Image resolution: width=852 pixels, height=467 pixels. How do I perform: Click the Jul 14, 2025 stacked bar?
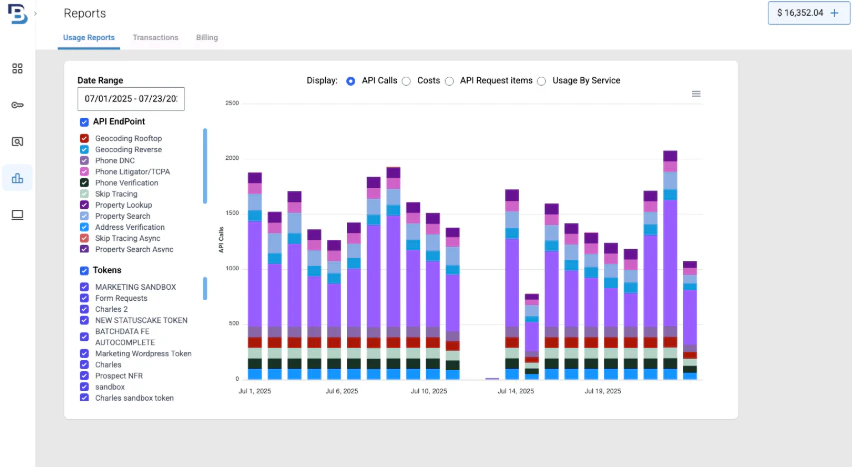(x=512, y=284)
